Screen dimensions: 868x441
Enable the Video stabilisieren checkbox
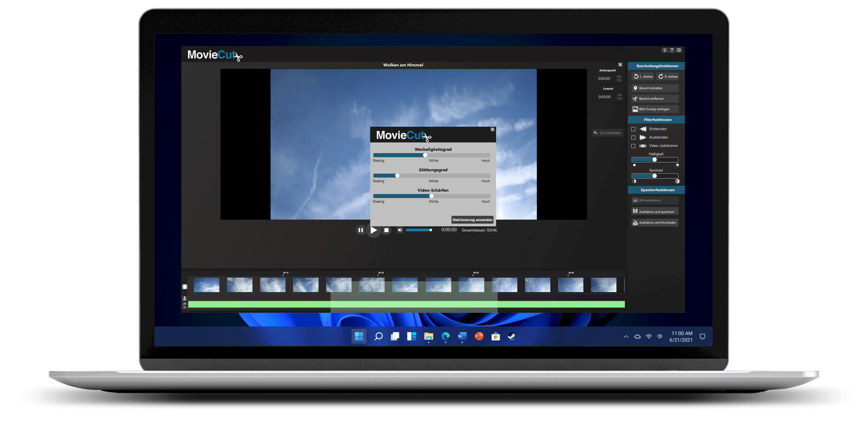click(634, 146)
